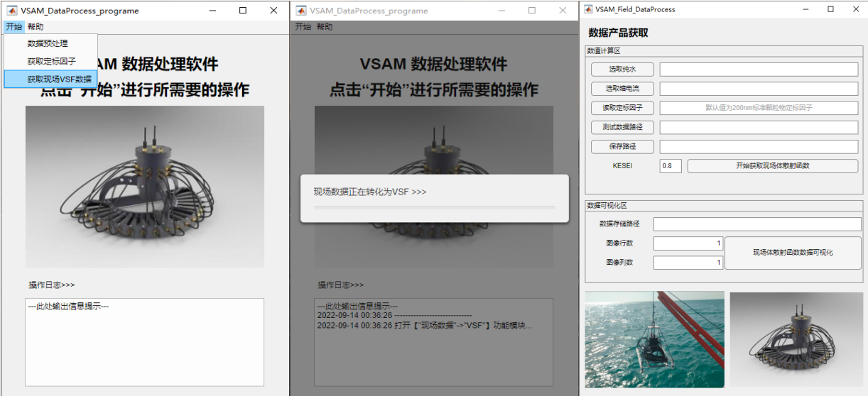Click the KESEI field containing 0.8
This screenshot has height=396, width=868.
click(671, 166)
